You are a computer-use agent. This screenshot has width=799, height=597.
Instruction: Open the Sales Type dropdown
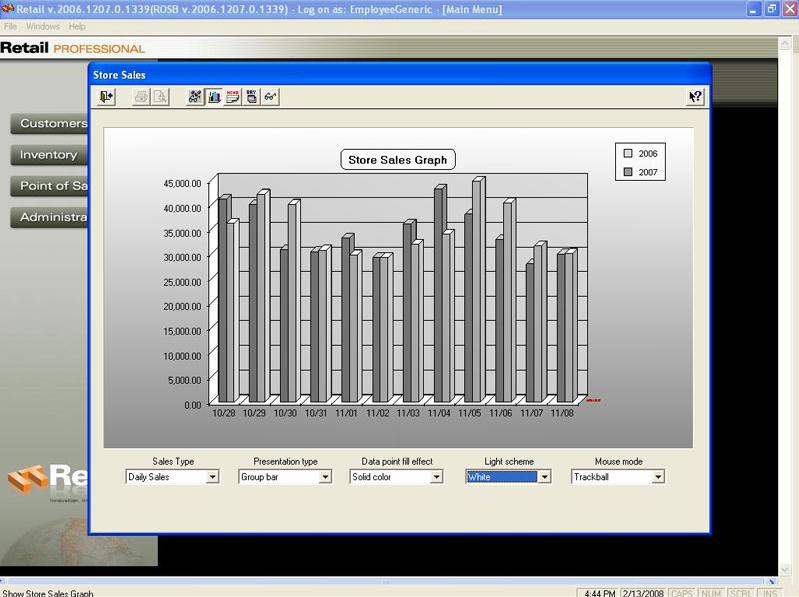click(212, 477)
